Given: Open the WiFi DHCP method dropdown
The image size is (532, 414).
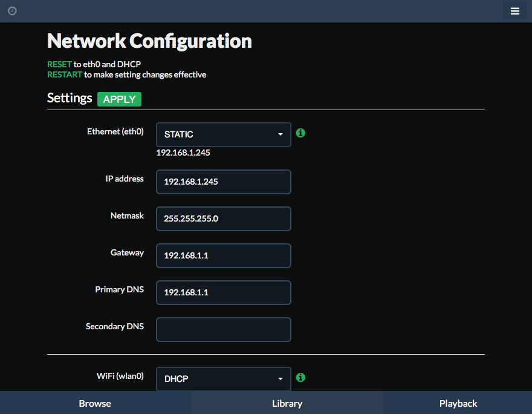Looking at the screenshot, I should click(x=224, y=379).
